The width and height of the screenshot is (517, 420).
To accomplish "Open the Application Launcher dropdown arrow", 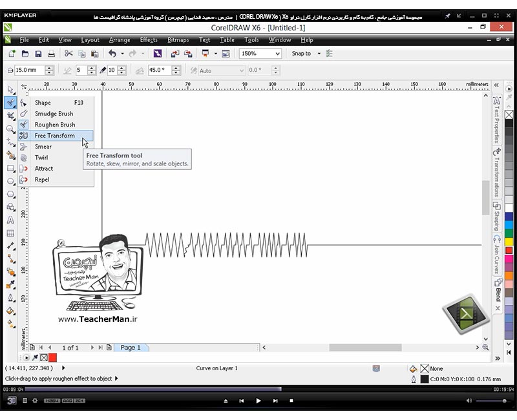I will [x=216, y=54].
